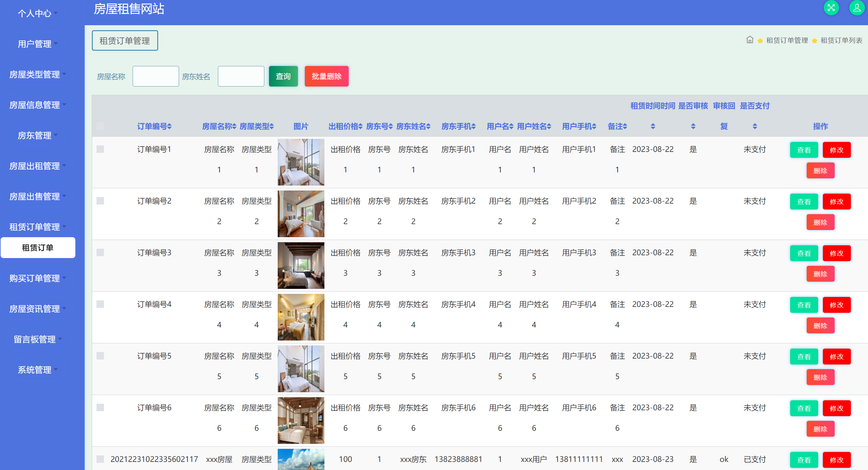The width and height of the screenshot is (868, 470).
Task: Focus the 房东姓名 search input
Action: click(241, 76)
